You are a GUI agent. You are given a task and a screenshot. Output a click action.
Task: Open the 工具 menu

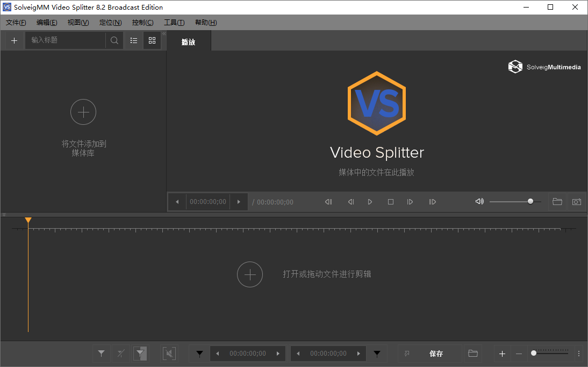174,22
